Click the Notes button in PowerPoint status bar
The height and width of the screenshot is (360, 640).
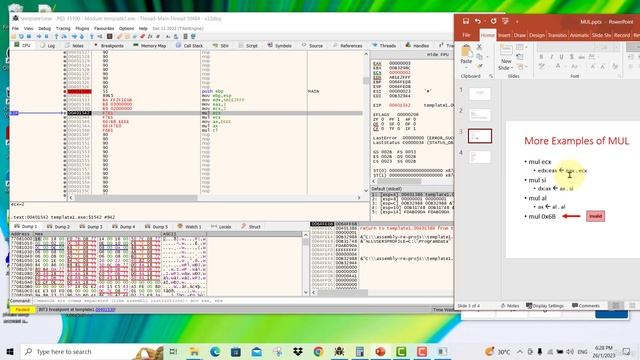click(510, 305)
